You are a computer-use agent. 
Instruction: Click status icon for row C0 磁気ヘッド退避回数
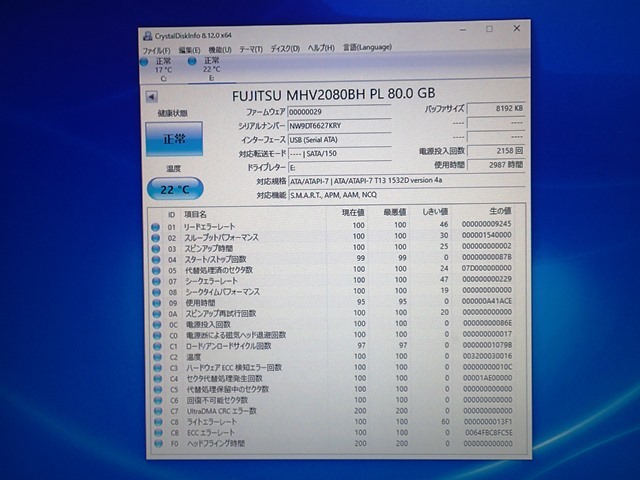pyautogui.click(x=157, y=336)
